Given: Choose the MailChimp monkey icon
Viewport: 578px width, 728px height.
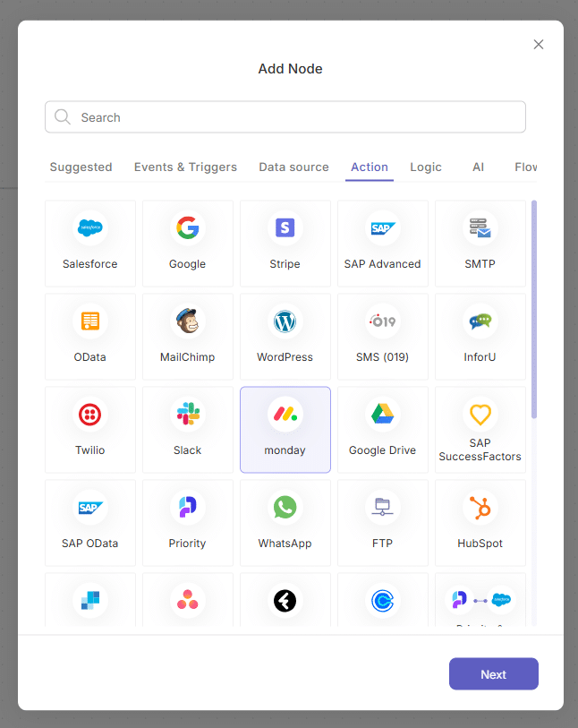Looking at the screenshot, I should pyautogui.click(x=187, y=321).
